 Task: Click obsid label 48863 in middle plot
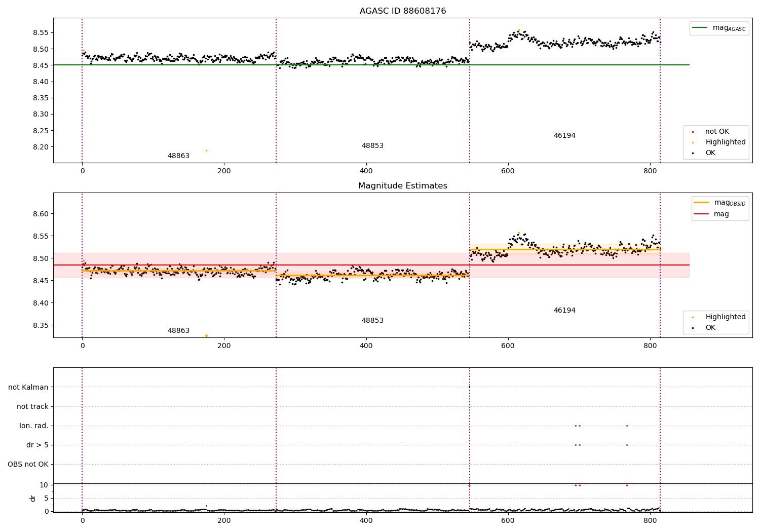coord(178,331)
